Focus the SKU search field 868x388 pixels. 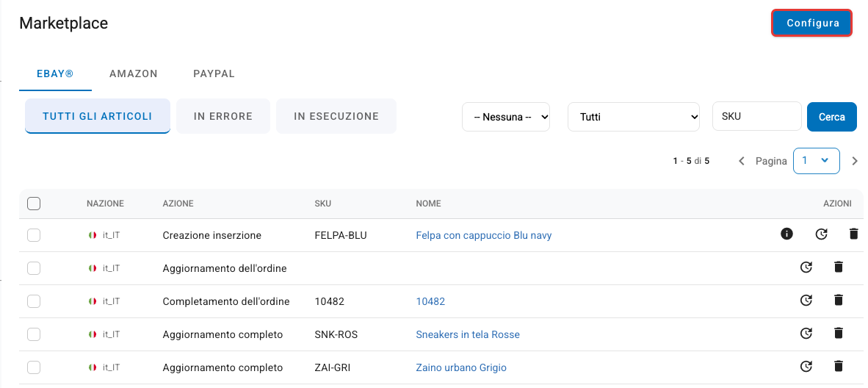pos(756,116)
